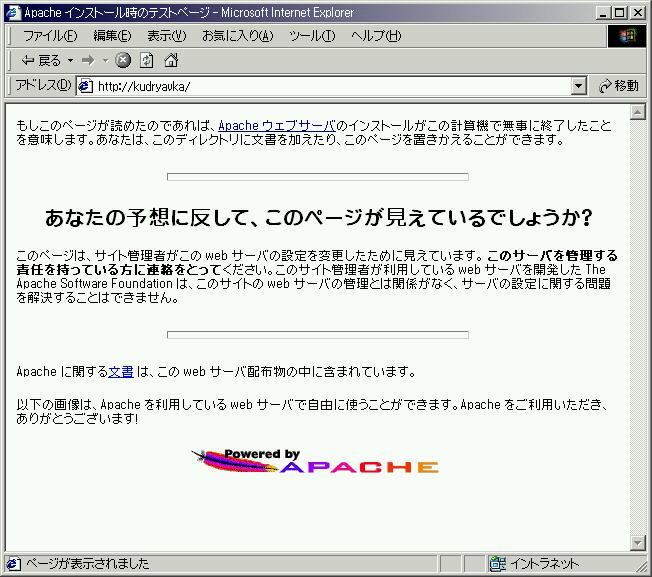652x577 pixels.
Task: Expand the address bar URL dropdown
Action: click(578, 86)
